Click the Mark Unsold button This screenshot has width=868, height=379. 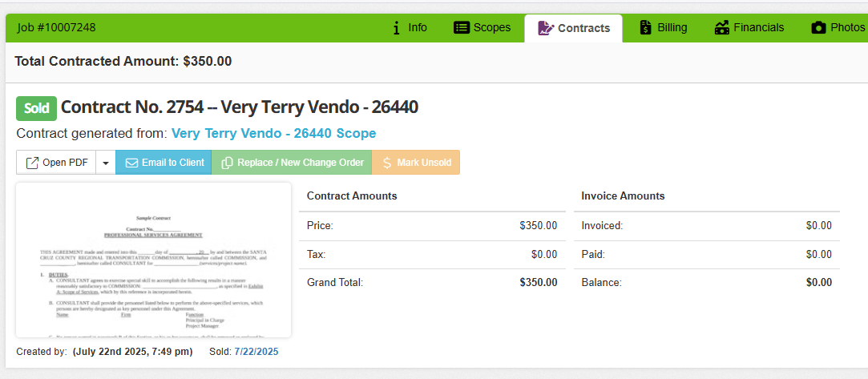click(x=416, y=163)
